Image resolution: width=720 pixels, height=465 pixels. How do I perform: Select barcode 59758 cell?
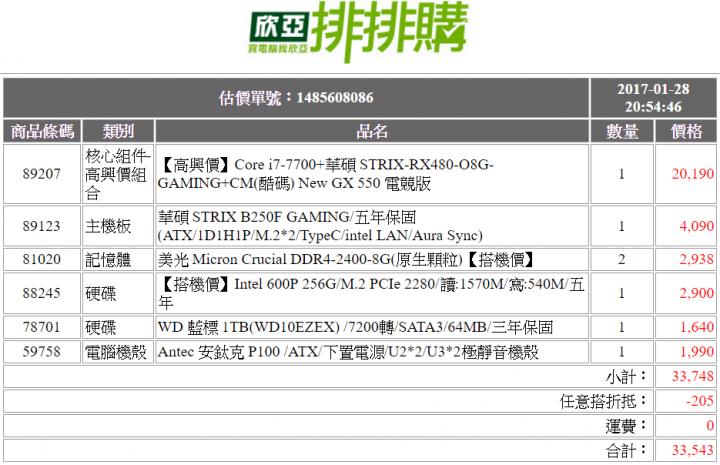[42, 352]
